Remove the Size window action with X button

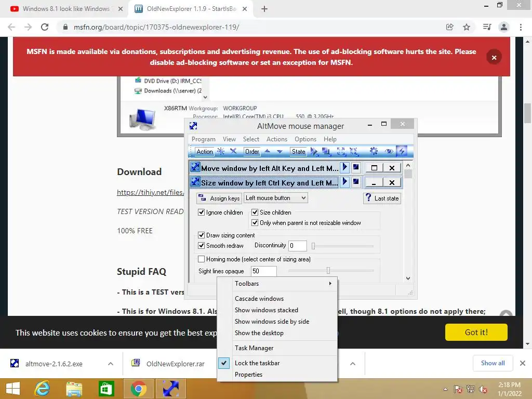tap(392, 182)
